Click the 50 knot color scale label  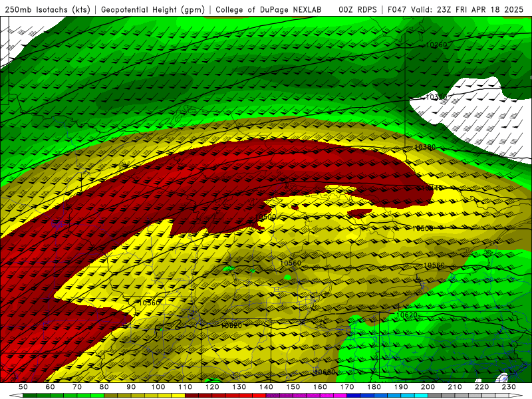point(23,387)
